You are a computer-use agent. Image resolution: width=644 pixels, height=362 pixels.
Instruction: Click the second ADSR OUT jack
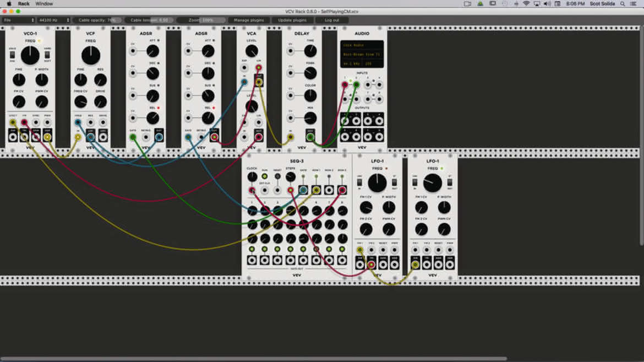pyautogui.click(x=215, y=137)
